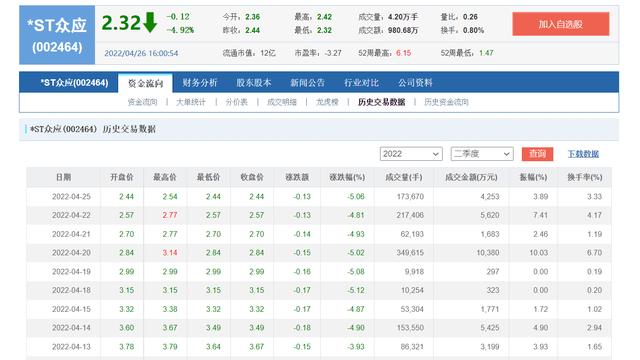Click the 成交额 980.68万 value
The height and width of the screenshot is (360, 640).
coord(403,30)
